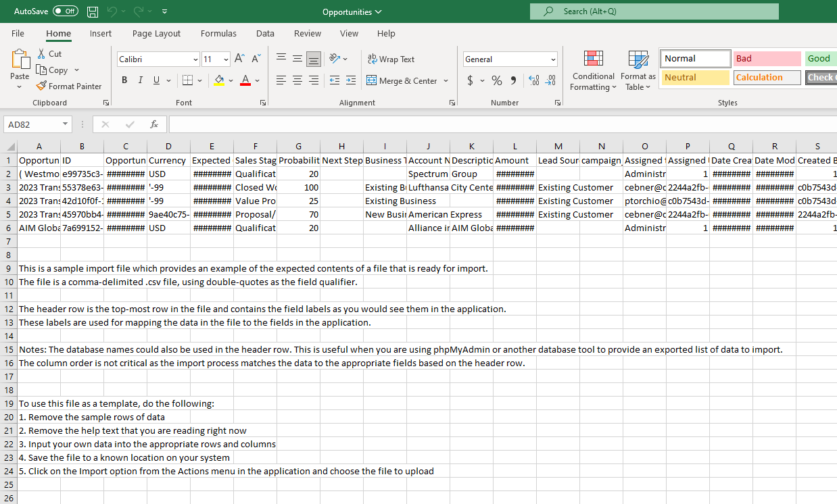Viewport: 837px width, 504px height.
Task: Apply the red Font Color
Action: pyautogui.click(x=245, y=80)
